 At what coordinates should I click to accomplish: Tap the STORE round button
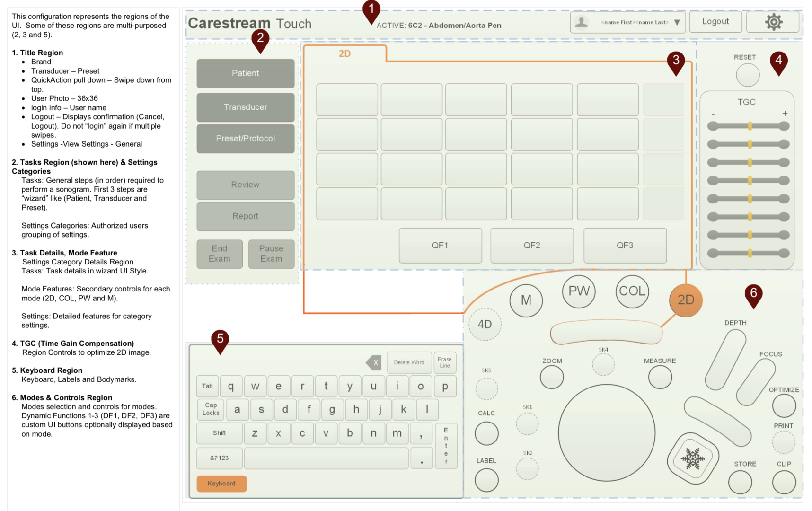pos(741,482)
